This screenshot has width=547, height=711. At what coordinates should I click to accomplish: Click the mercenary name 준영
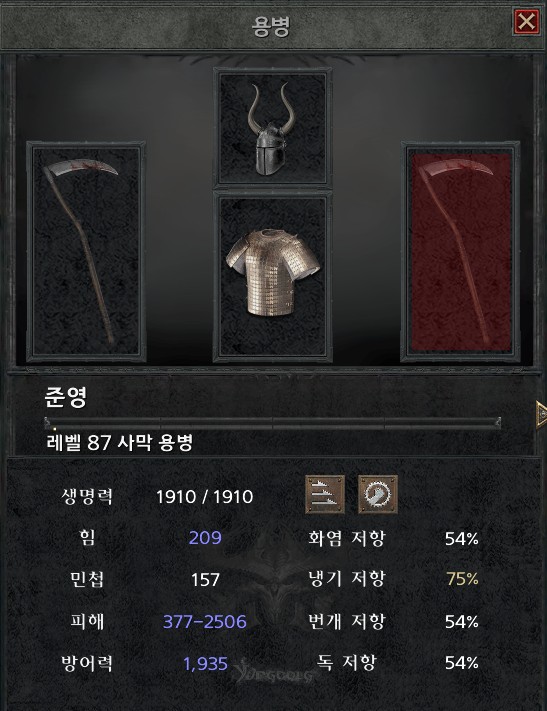(x=66, y=397)
